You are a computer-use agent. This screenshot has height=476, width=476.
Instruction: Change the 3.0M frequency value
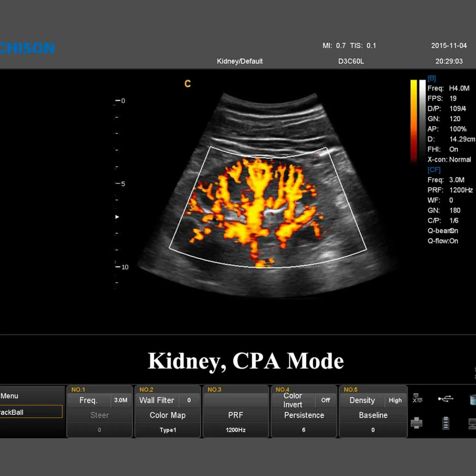(x=121, y=400)
